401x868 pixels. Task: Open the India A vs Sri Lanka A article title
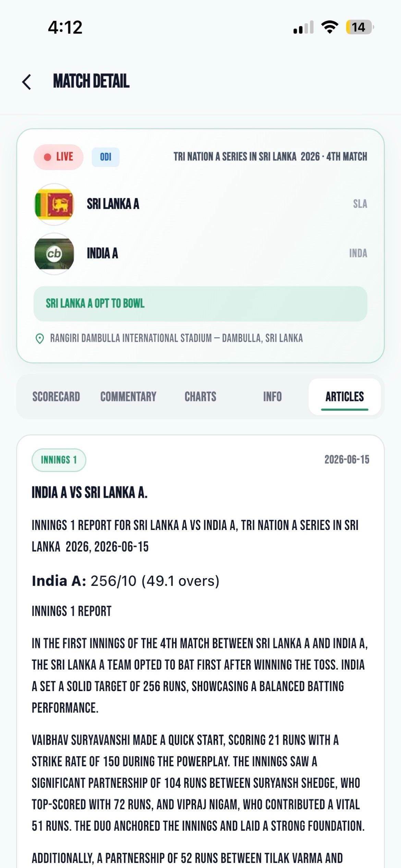point(89,493)
